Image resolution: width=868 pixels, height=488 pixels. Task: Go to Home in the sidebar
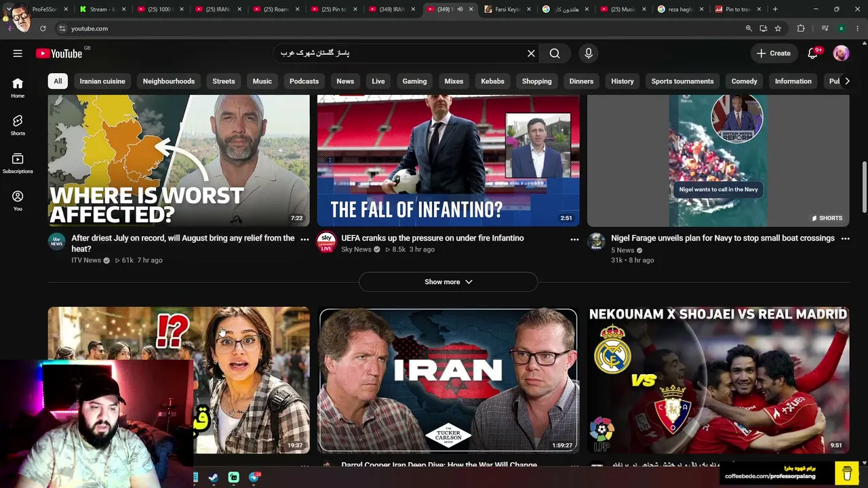pos(18,87)
